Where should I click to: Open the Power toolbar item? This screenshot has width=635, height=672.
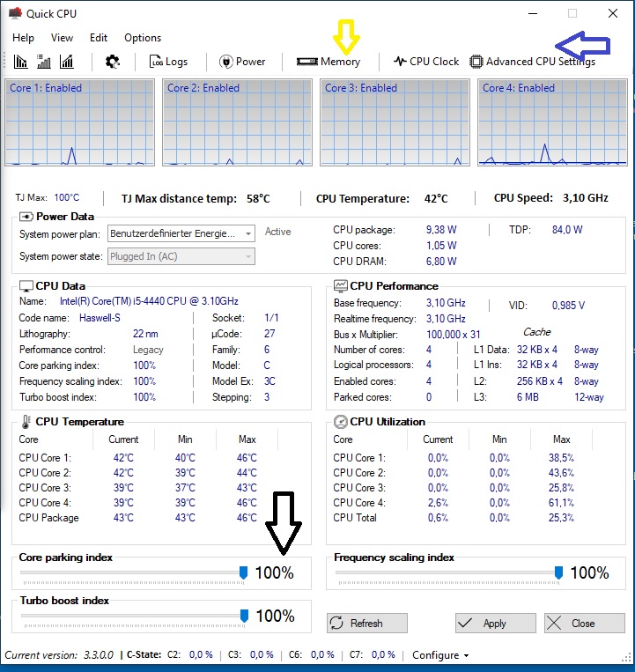[242, 62]
